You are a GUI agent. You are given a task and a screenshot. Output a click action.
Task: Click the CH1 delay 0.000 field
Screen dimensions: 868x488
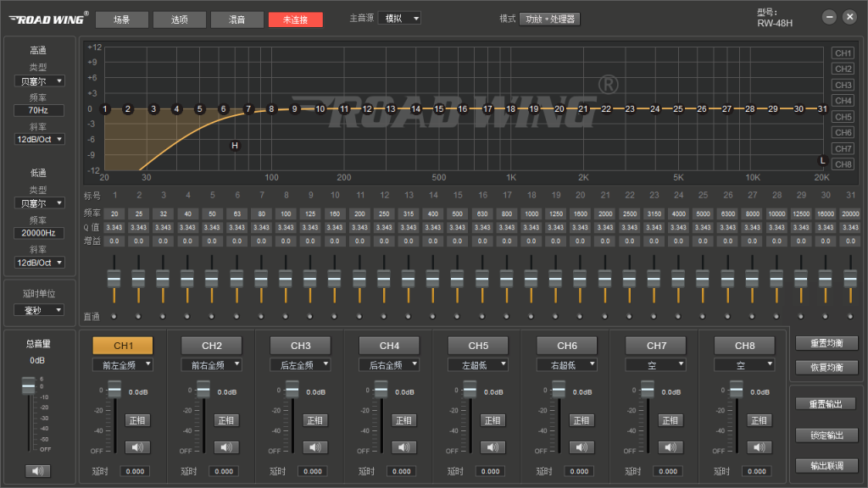135,471
